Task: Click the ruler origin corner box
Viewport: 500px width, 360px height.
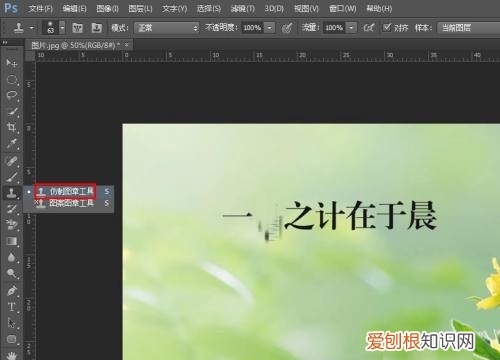Action: 30,56
